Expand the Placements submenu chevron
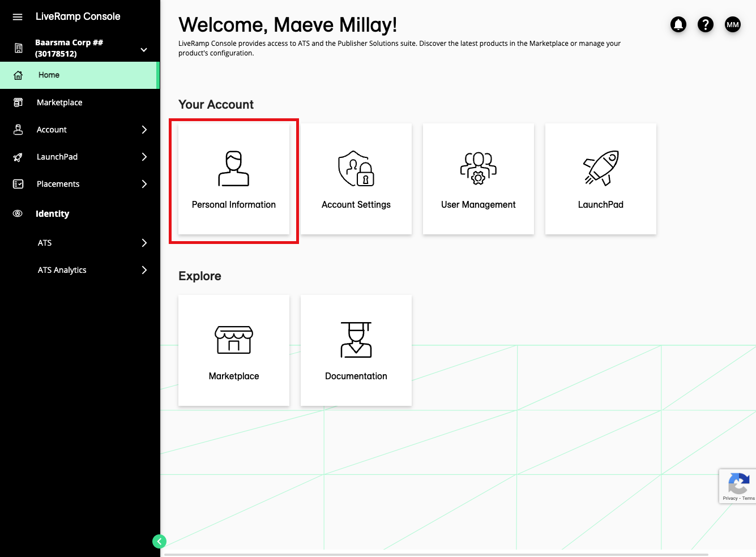 [144, 184]
